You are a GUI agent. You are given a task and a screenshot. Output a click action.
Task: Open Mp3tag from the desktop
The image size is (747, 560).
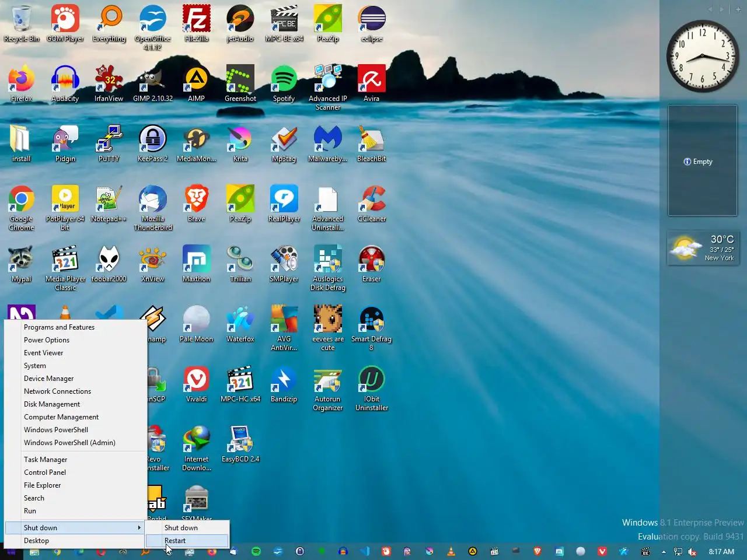coord(284,143)
